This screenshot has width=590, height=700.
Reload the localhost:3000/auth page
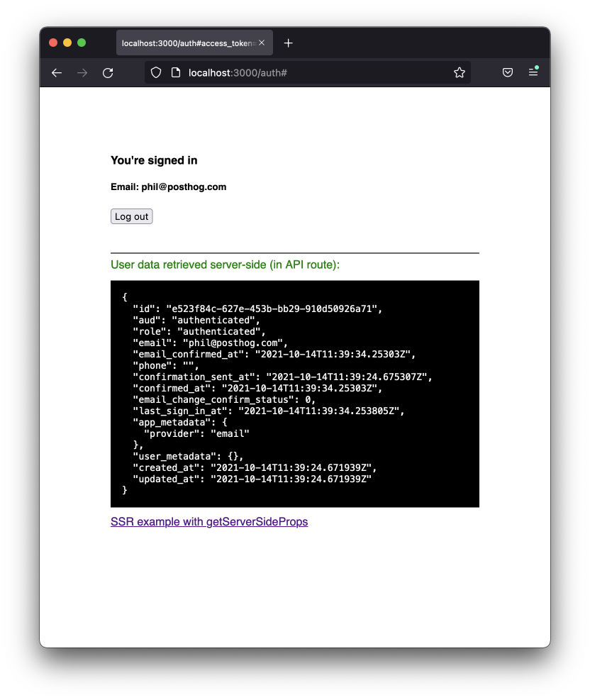[108, 72]
